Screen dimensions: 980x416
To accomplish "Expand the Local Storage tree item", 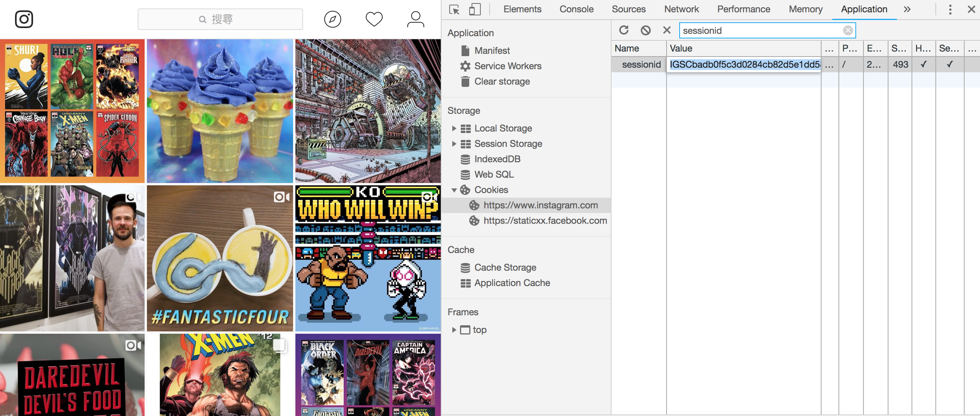I will click(x=454, y=128).
